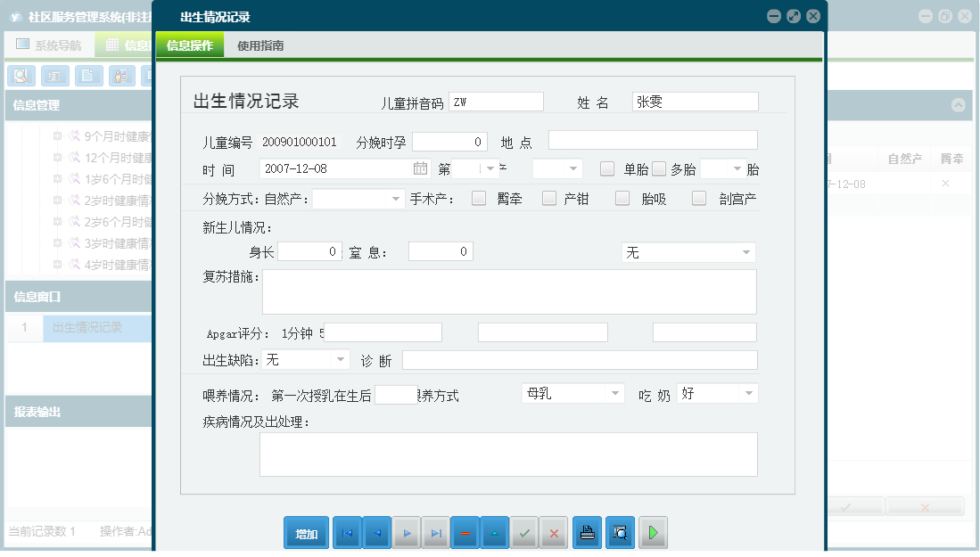Go to the next record
This screenshot has height=557, width=980.
click(407, 533)
